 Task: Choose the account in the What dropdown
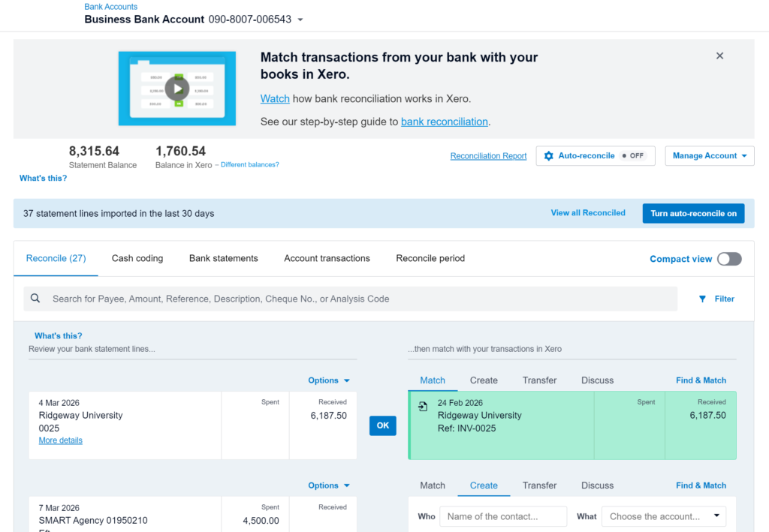pos(664,516)
